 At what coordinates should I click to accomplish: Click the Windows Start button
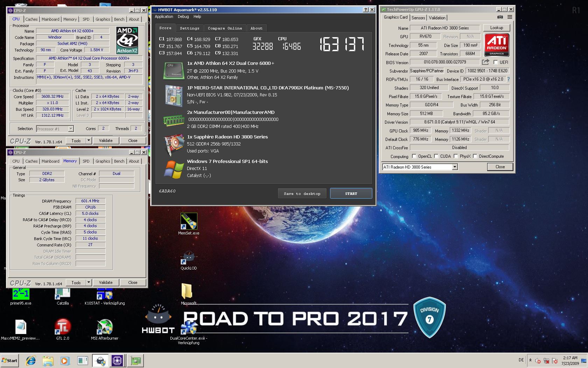click(10, 361)
